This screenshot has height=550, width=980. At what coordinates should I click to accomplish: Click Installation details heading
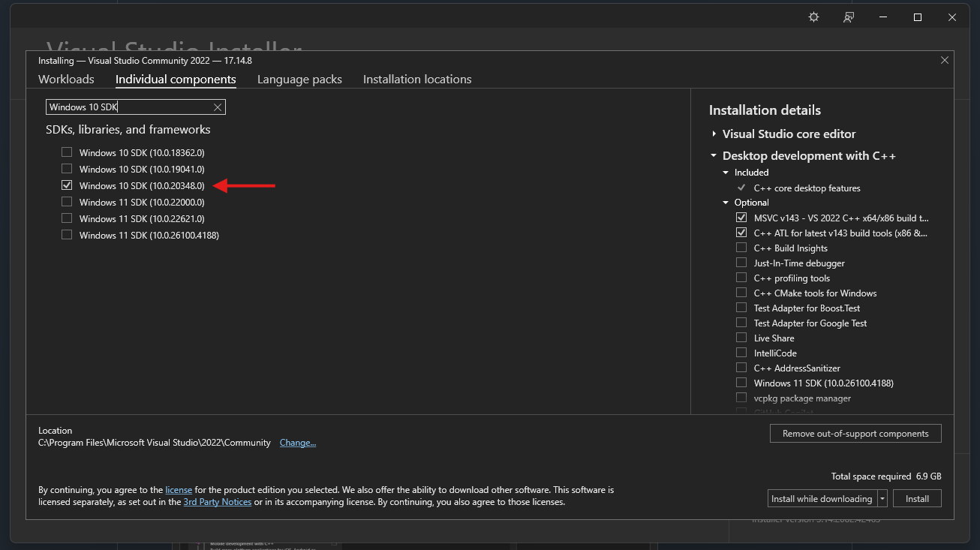point(765,110)
